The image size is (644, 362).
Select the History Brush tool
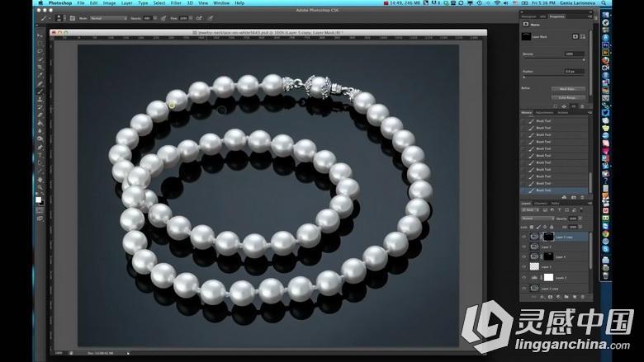[40, 107]
